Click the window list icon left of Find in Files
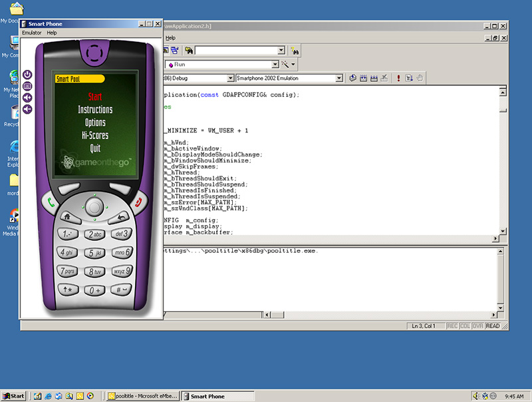 tap(175, 51)
